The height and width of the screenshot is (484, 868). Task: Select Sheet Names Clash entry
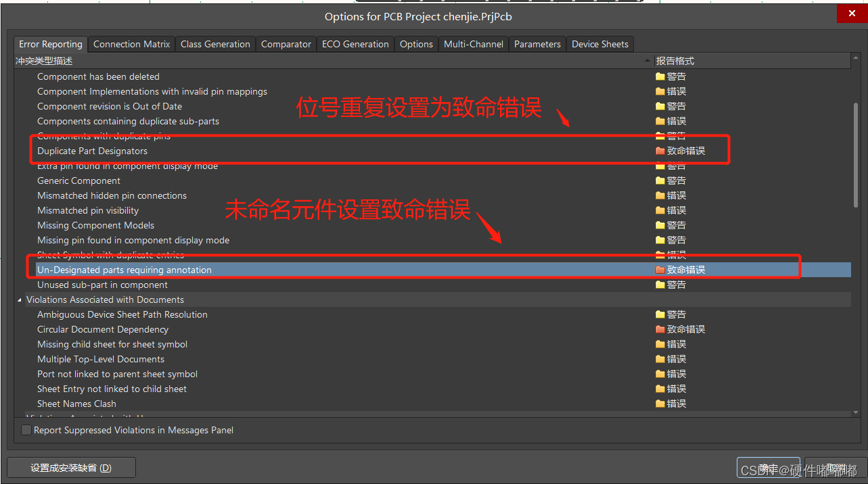coord(76,404)
